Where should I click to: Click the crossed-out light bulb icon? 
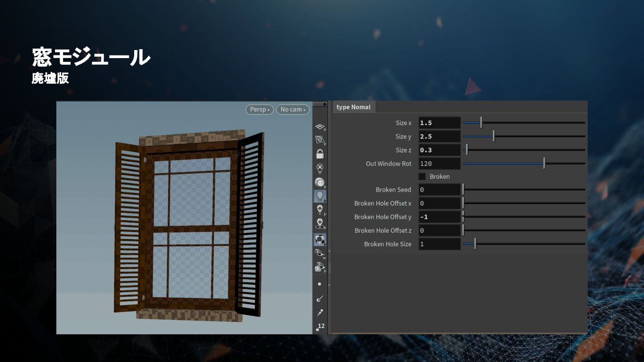click(x=319, y=168)
